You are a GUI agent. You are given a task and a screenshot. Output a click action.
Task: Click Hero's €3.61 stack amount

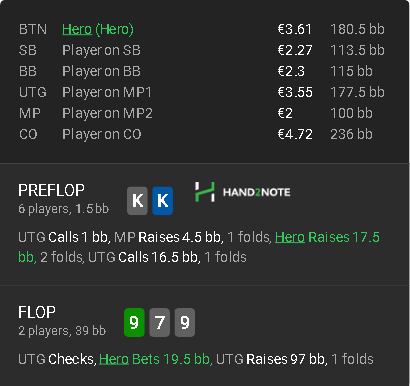pyautogui.click(x=295, y=29)
